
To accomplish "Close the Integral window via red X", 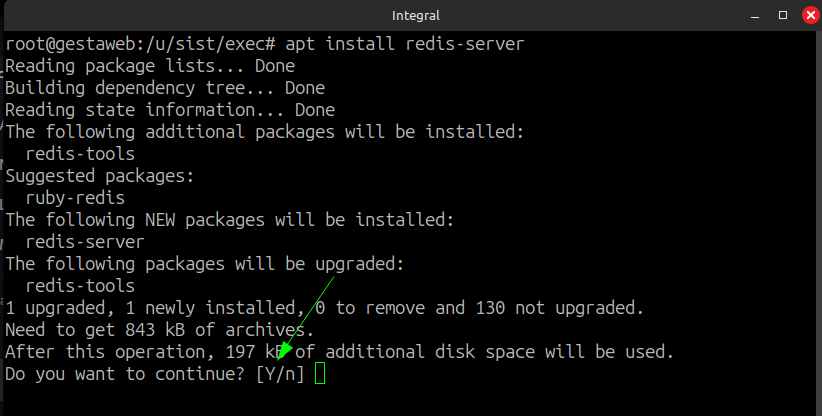I will [x=810, y=15].
